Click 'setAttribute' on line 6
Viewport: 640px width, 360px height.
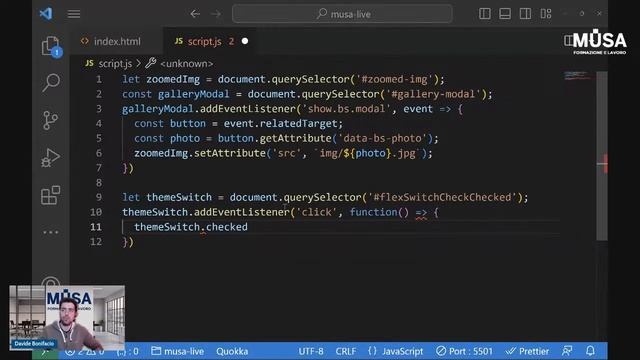(230, 153)
